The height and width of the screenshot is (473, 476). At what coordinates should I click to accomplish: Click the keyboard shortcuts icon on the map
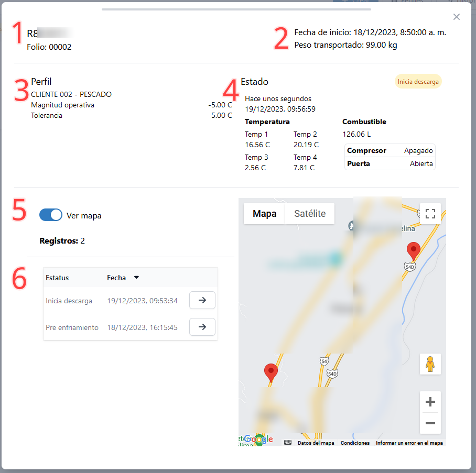(x=287, y=443)
